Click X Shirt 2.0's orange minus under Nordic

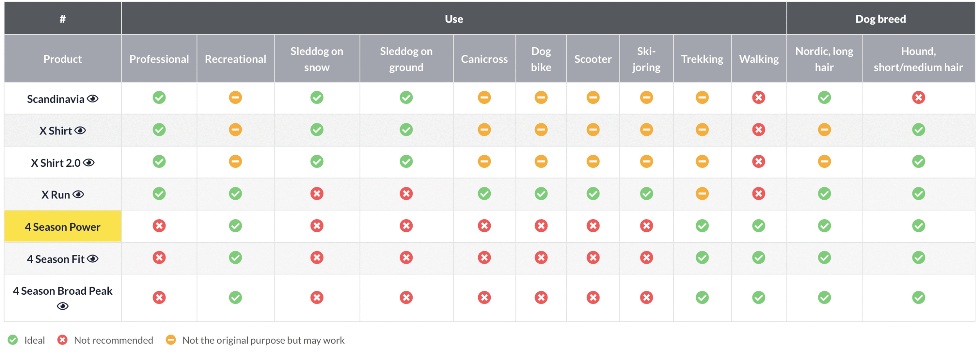(824, 162)
